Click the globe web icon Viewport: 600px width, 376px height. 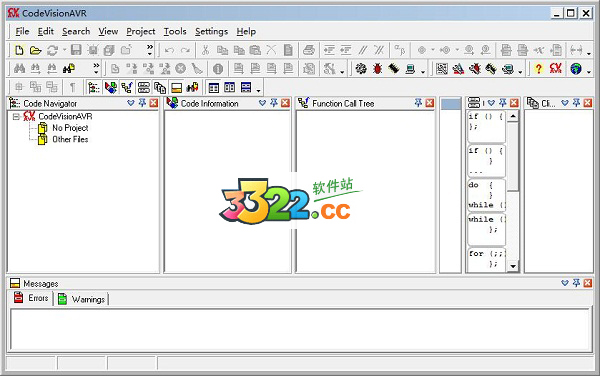pos(576,69)
